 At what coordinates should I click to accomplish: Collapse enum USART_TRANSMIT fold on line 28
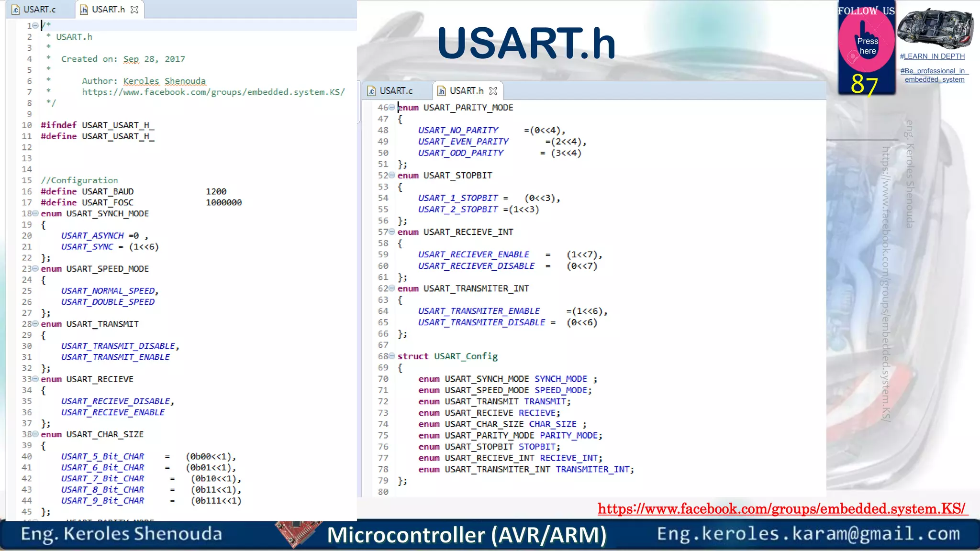pos(35,324)
